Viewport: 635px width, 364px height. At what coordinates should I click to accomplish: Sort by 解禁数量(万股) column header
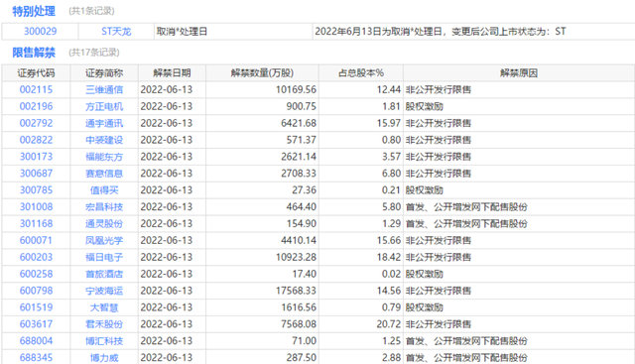pyautogui.click(x=262, y=73)
